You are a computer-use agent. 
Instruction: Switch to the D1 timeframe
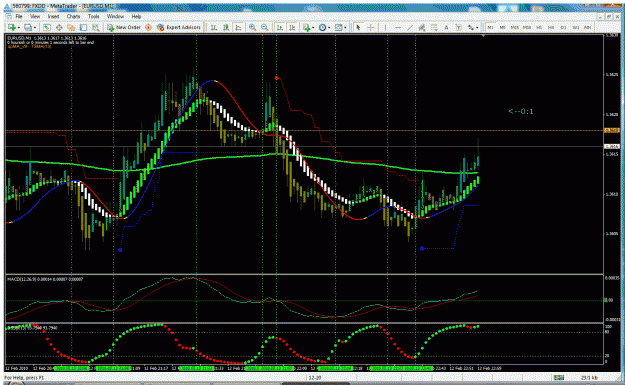point(564,28)
